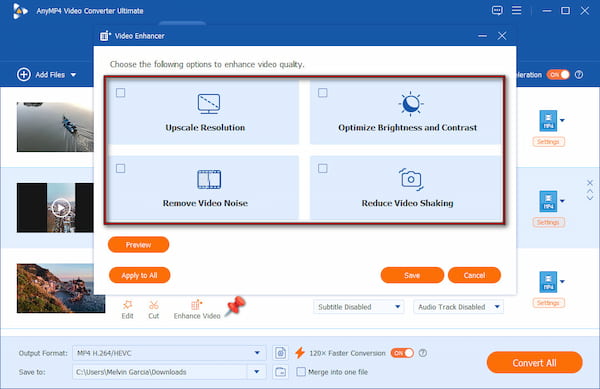600x389 pixels.
Task: Click the Remove Video Noise film icon
Action: click(x=209, y=179)
